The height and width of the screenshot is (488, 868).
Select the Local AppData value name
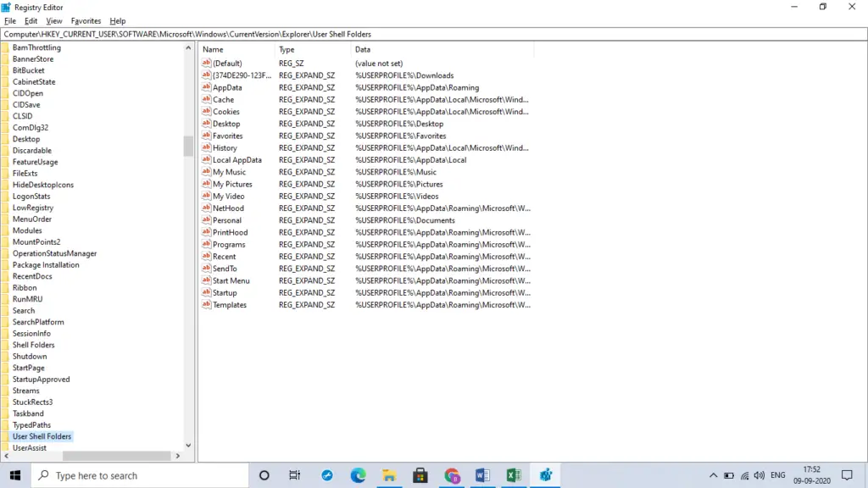(x=237, y=160)
